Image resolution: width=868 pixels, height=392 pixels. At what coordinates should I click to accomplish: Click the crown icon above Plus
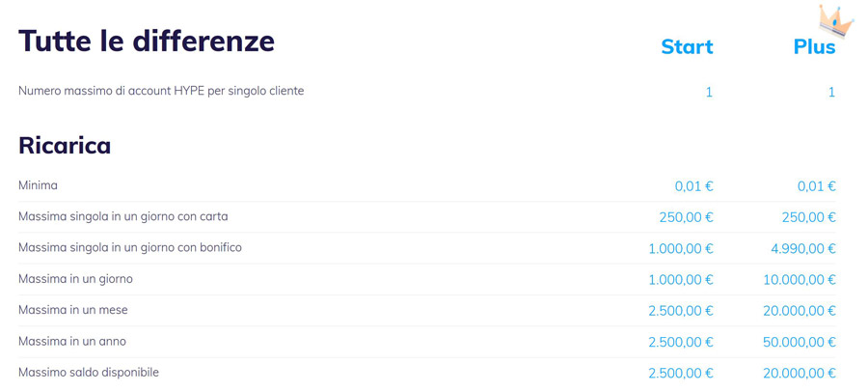coord(836,21)
